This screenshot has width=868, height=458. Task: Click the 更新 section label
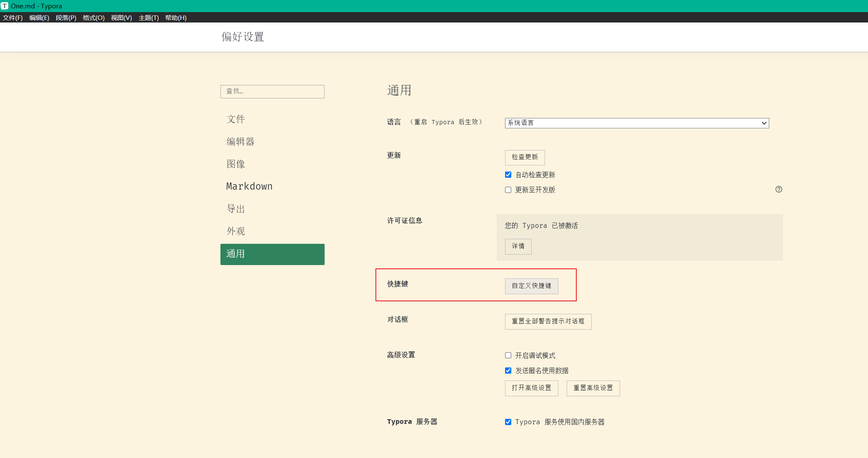[394, 155]
